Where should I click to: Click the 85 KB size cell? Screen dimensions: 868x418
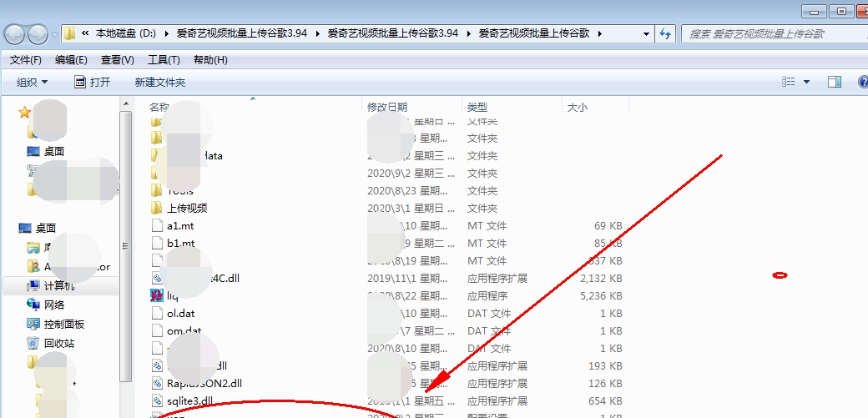pyautogui.click(x=608, y=243)
